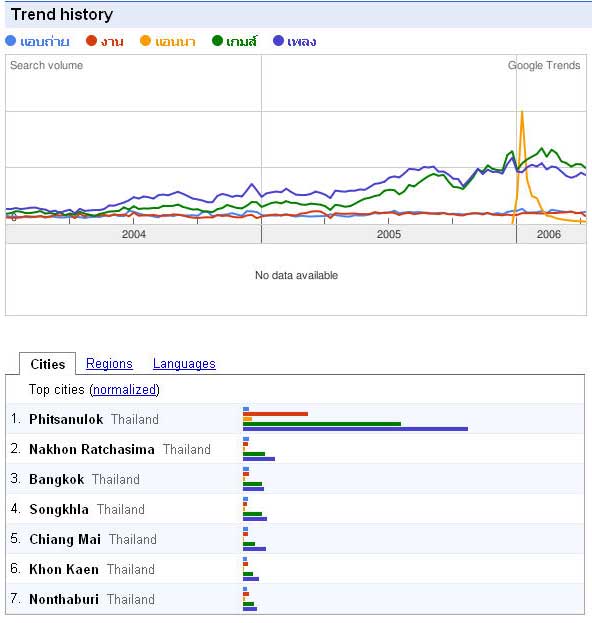The image size is (592, 623).
Task: Click the light blue legend dot
Action: click(x=11, y=41)
